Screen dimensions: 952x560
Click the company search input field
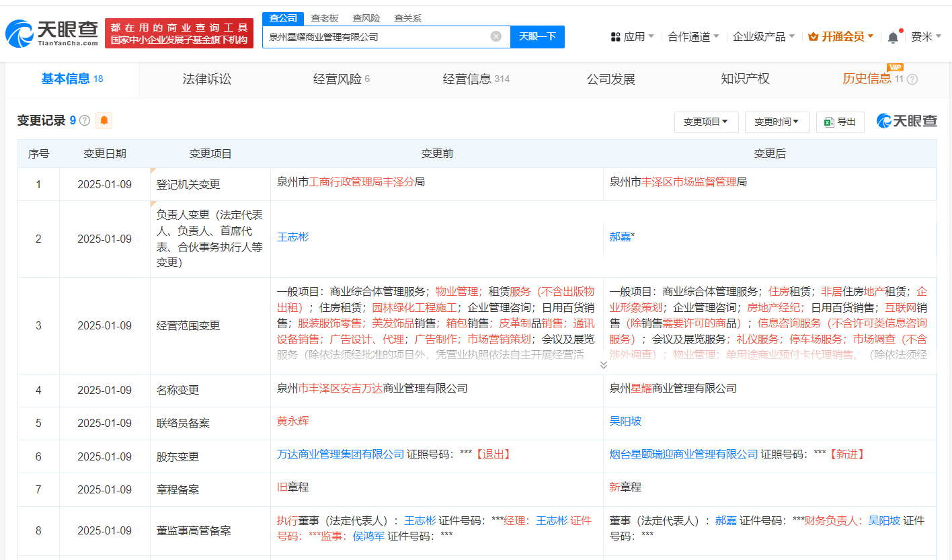[383, 37]
